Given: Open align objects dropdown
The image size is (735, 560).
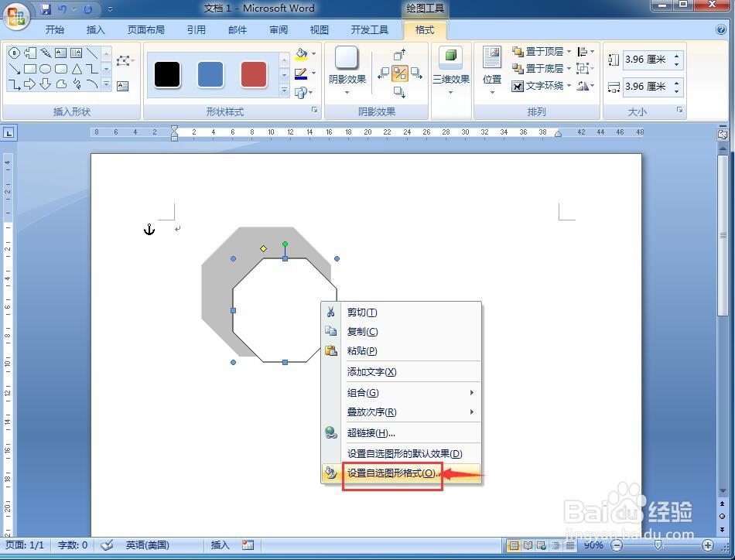Looking at the screenshot, I should click(586, 52).
